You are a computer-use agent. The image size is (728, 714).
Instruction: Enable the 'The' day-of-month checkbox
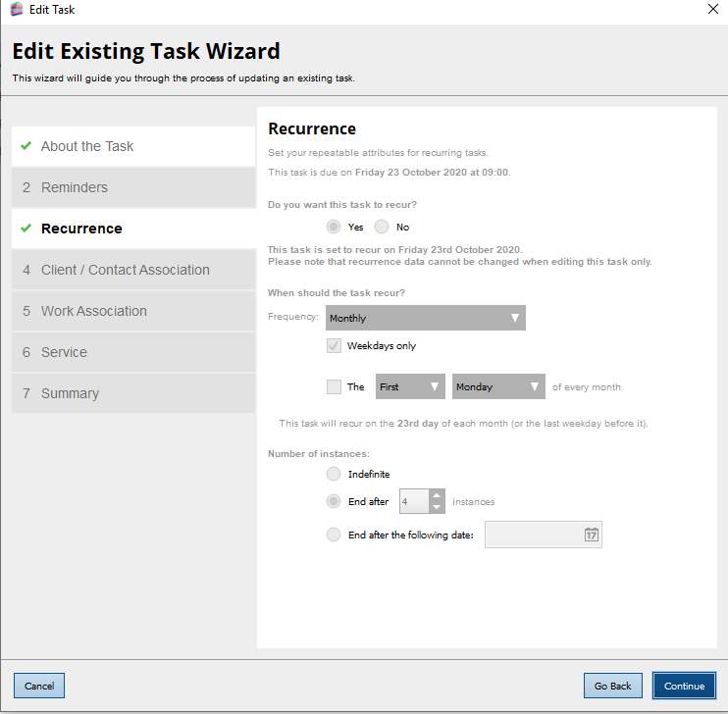(x=335, y=386)
